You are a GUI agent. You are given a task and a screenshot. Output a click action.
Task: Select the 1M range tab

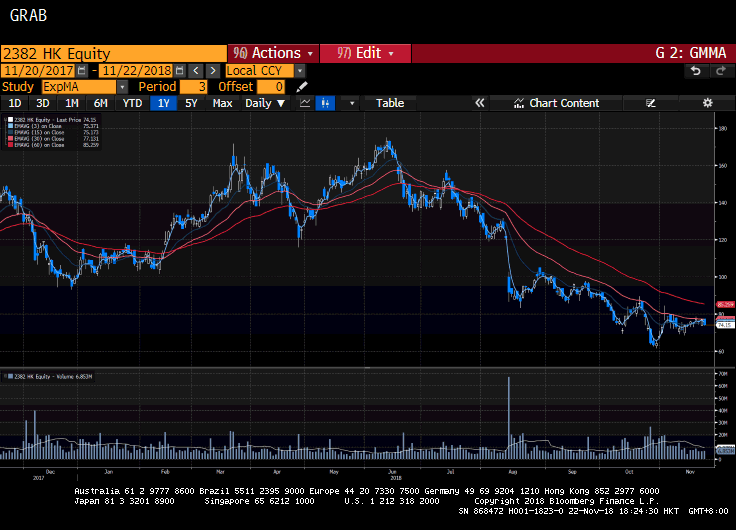(x=71, y=103)
